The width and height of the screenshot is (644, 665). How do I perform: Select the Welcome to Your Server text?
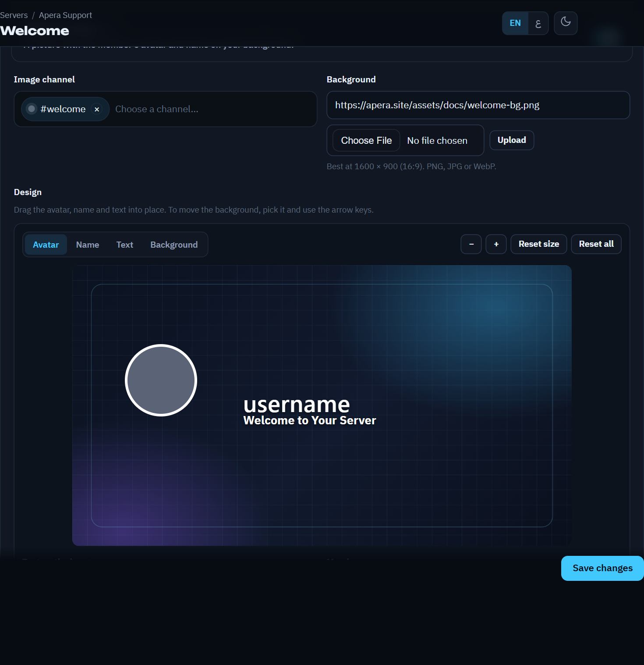point(310,420)
